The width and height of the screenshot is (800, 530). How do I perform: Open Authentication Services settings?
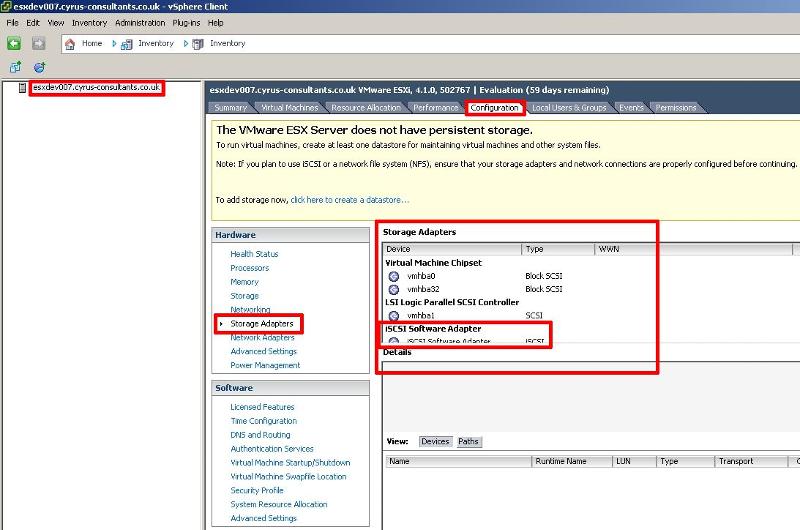(272, 449)
